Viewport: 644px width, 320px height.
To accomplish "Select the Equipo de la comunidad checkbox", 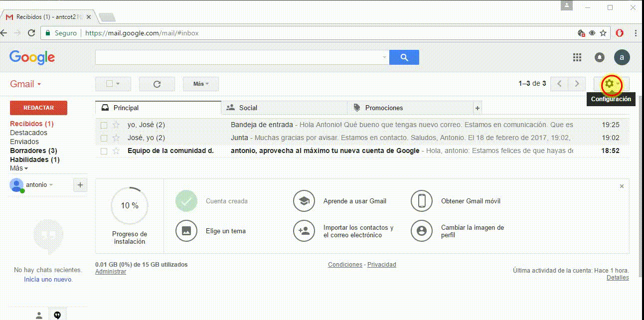I will click(104, 151).
